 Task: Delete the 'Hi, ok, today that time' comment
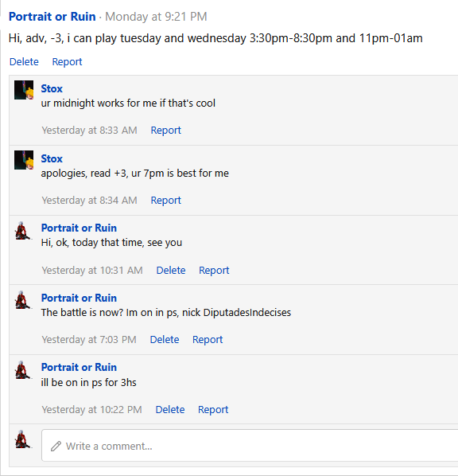[171, 270]
